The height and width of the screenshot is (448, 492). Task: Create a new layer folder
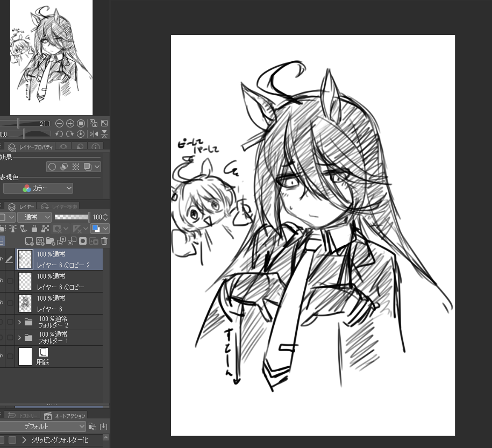(50, 241)
